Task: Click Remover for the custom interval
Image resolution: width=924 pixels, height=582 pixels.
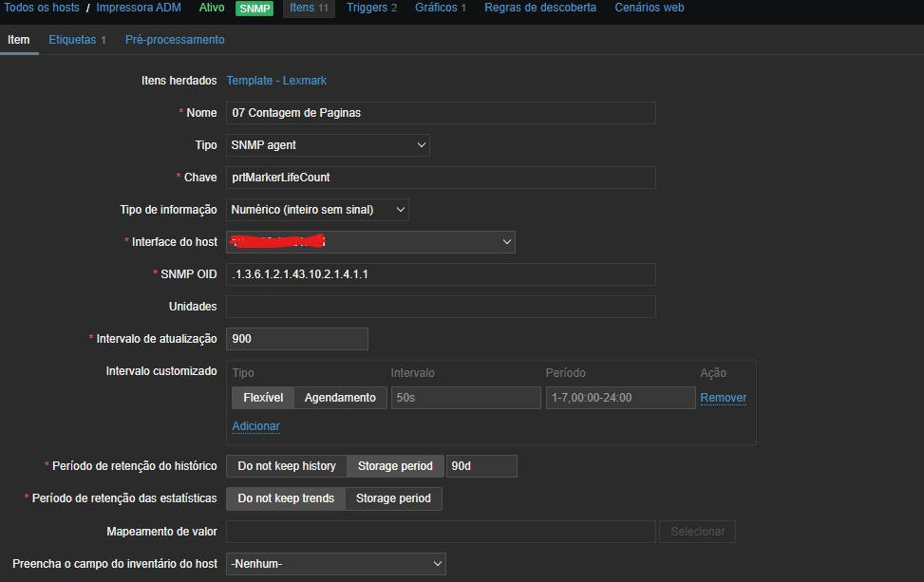Action: click(723, 398)
